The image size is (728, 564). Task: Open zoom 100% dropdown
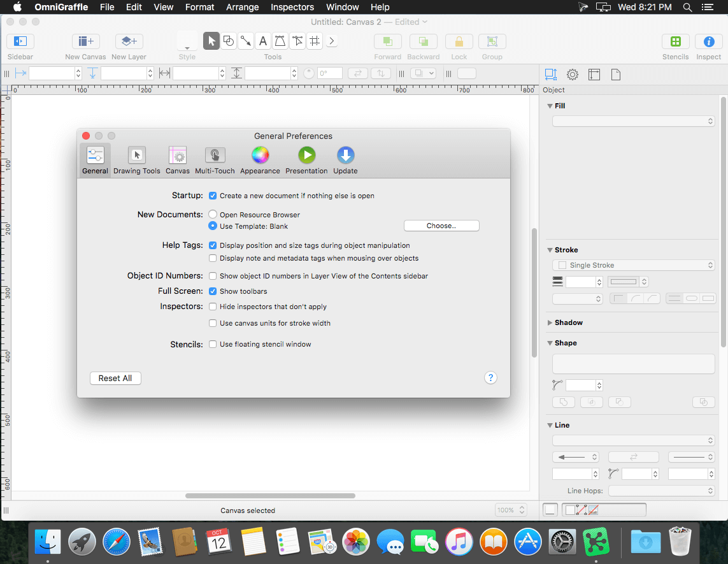tap(511, 510)
